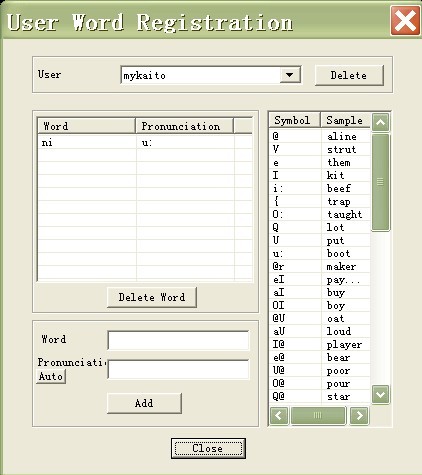The image size is (422, 475).
Task: Select the '@' symbol row
Action: point(320,136)
